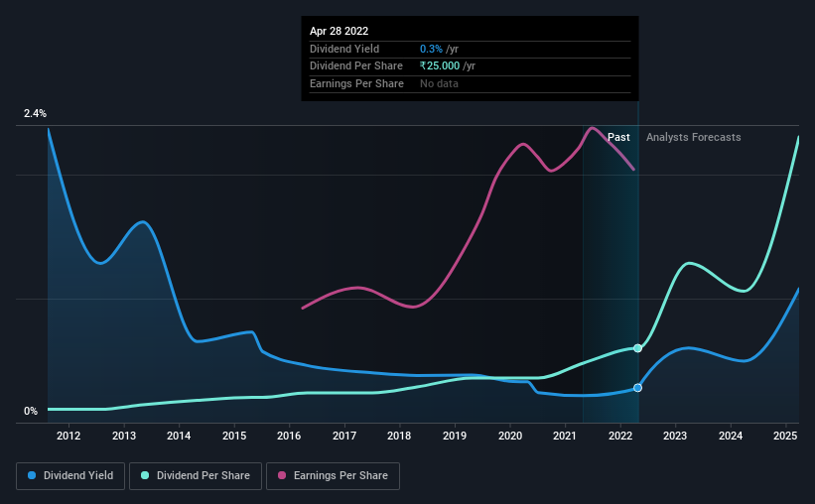Toggle the Dividend Yield legend button
Viewport: 815px width, 504px height.
point(70,476)
